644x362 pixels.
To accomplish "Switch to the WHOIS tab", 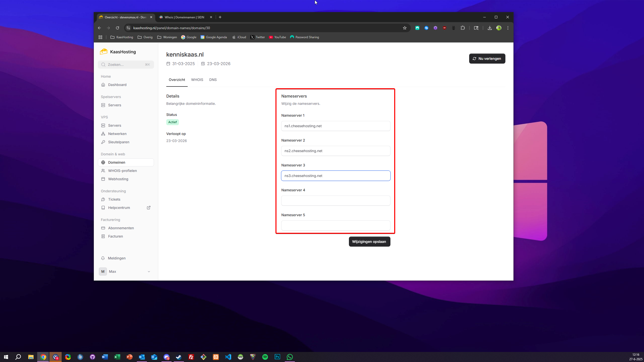I will tap(197, 80).
